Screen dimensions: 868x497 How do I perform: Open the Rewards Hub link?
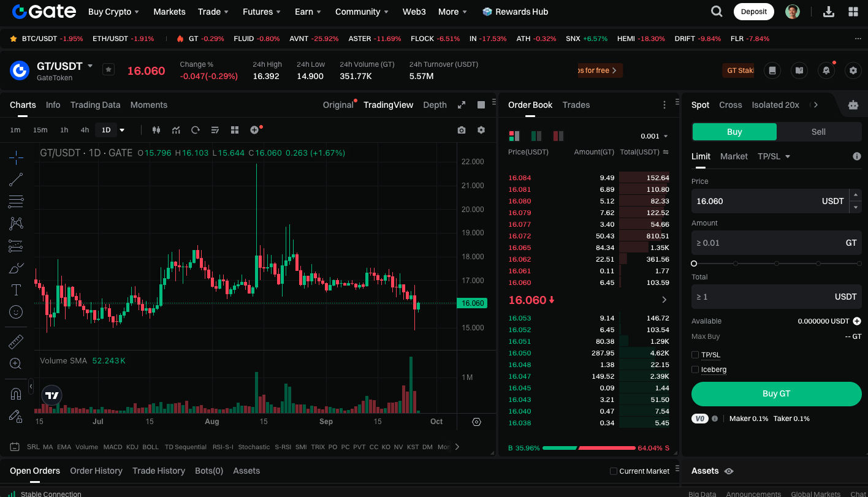[x=515, y=12]
